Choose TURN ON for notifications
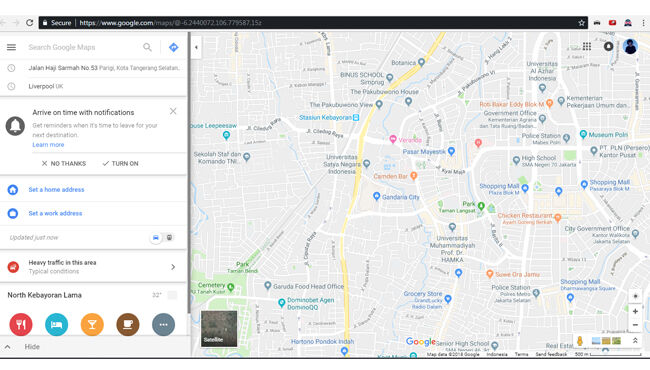Viewport: 650px width, 370px height. point(121,164)
